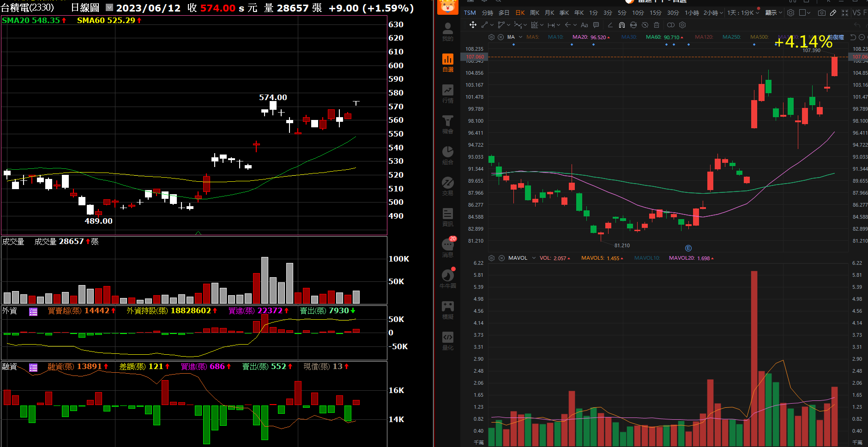The image size is (868, 447).
Task: Select the 日K period tab
Action: coord(520,13)
